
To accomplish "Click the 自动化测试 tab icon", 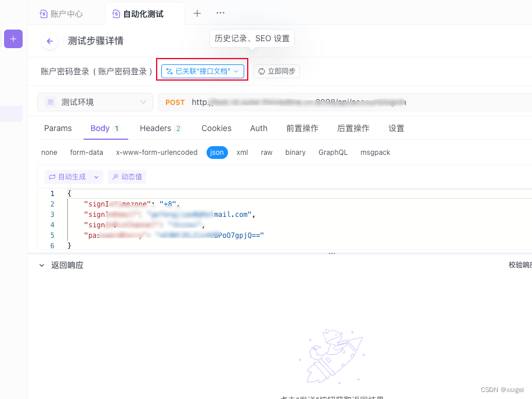I will pos(116,14).
